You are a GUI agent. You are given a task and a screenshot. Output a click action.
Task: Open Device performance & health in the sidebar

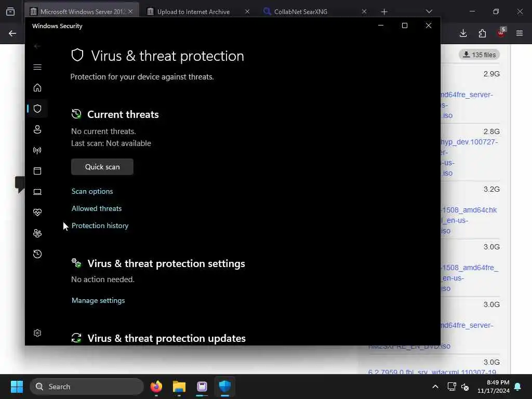[37, 212]
